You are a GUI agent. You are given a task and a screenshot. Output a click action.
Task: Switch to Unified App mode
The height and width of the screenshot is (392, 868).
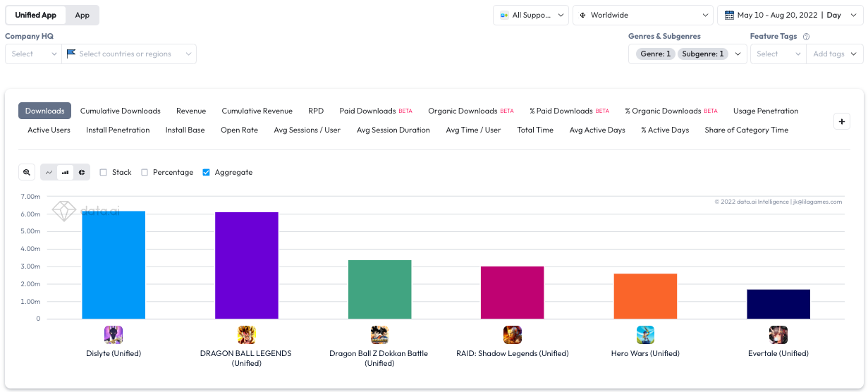tap(36, 15)
